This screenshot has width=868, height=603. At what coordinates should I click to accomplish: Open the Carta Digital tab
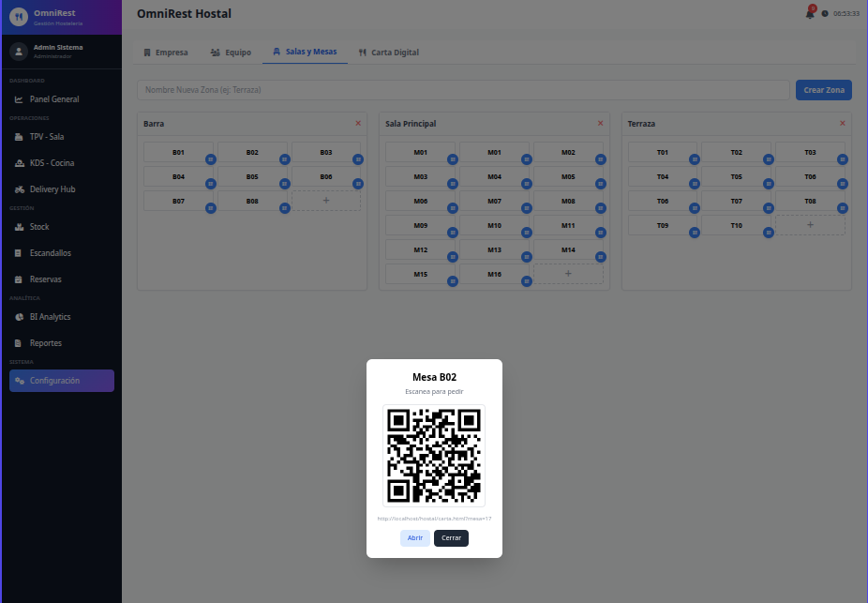[x=389, y=53]
